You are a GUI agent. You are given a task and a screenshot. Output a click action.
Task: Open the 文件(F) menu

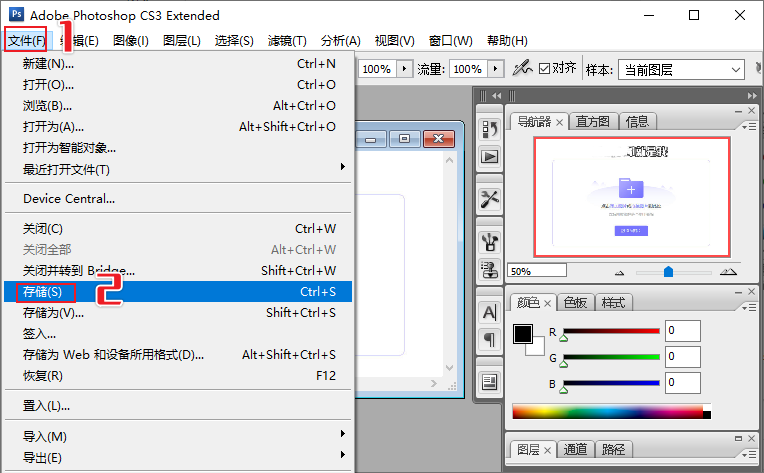[x=26, y=40]
